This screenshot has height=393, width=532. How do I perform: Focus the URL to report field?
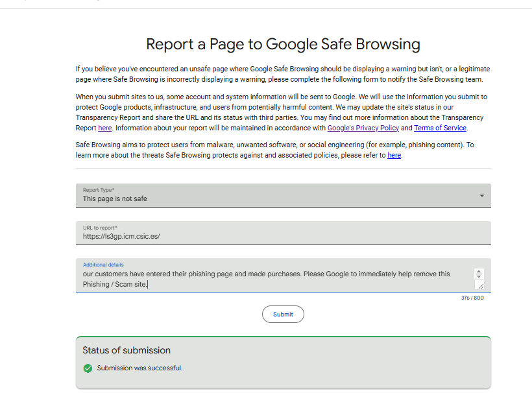click(x=283, y=233)
